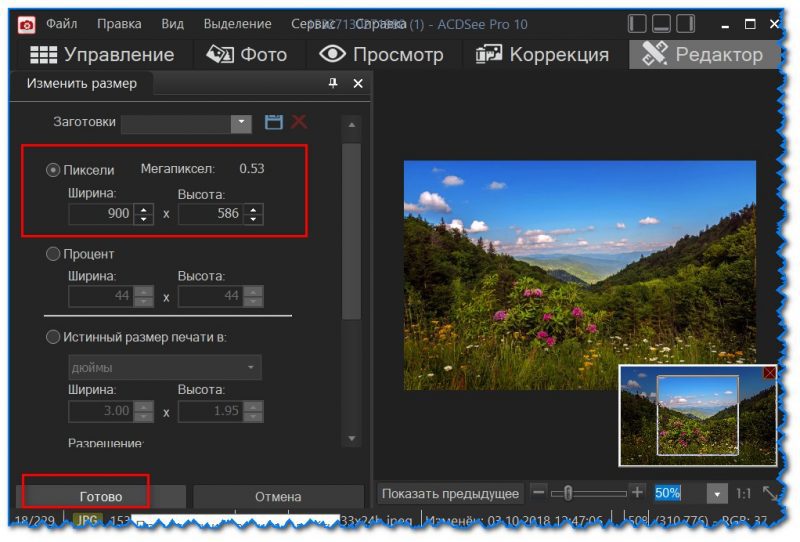Click the pixel width field showing 900
800x542 pixels.
(x=100, y=214)
